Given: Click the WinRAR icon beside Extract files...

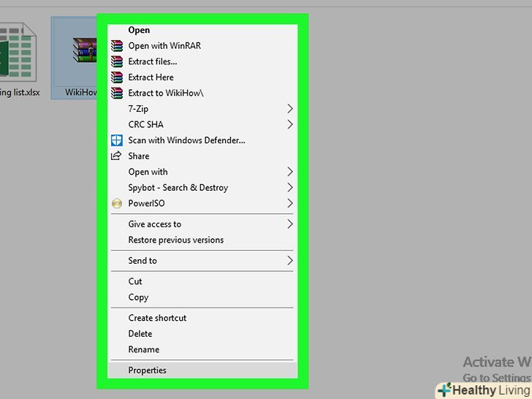Looking at the screenshot, I should click(117, 61).
